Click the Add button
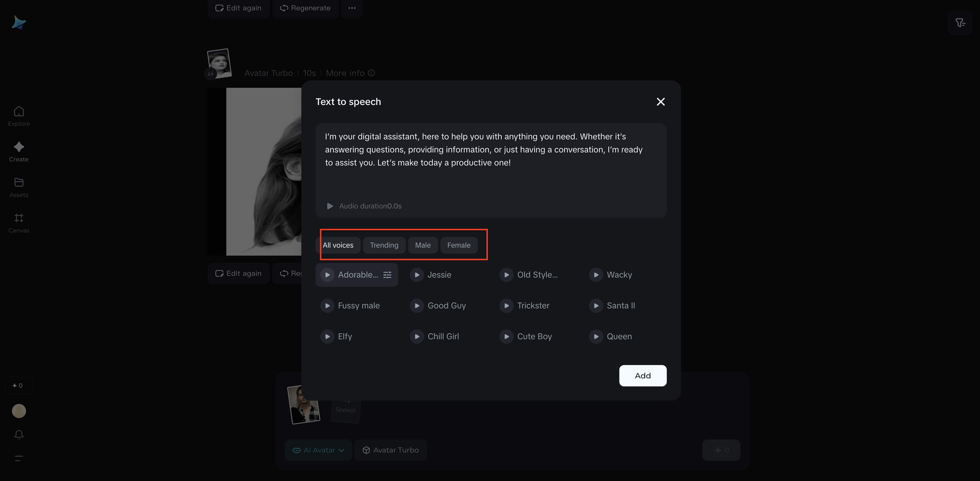The image size is (980, 481). pyautogui.click(x=642, y=375)
